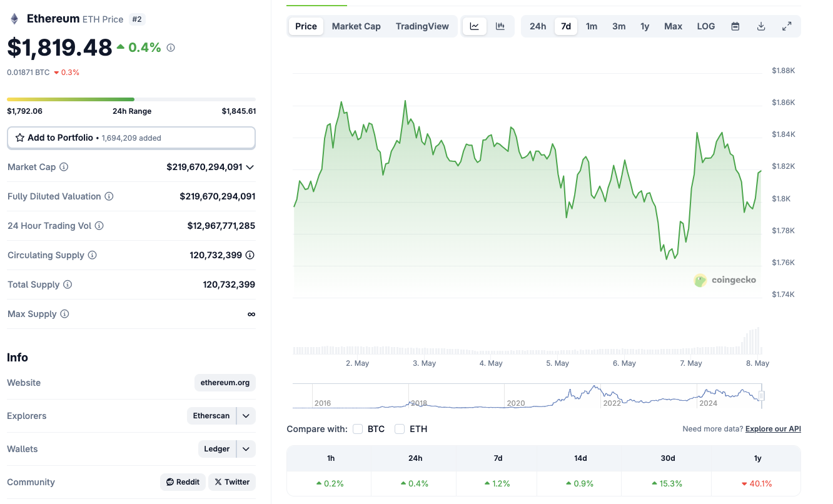Image resolution: width=833 pixels, height=504 pixels.
Task: Click the 7d 1.2% change cell
Action: point(498,483)
